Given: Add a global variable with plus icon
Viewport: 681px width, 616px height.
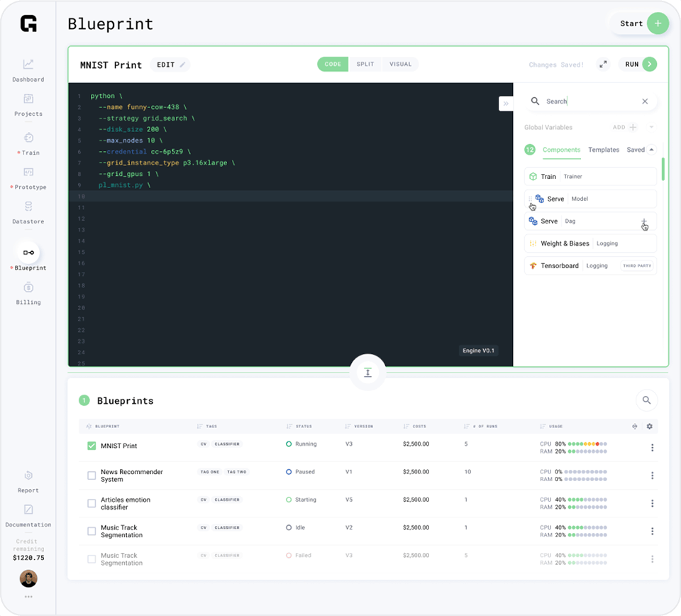Looking at the screenshot, I should pos(633,127).
